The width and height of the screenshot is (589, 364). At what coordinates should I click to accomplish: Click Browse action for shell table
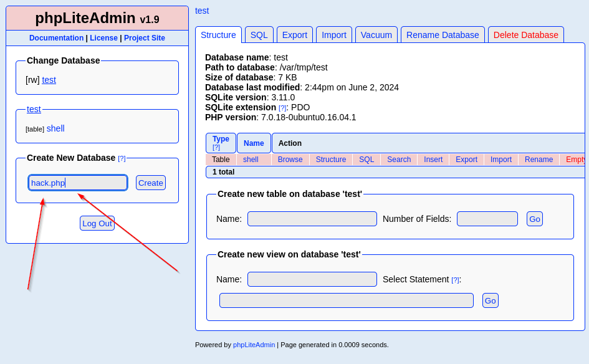click(290, 160)
